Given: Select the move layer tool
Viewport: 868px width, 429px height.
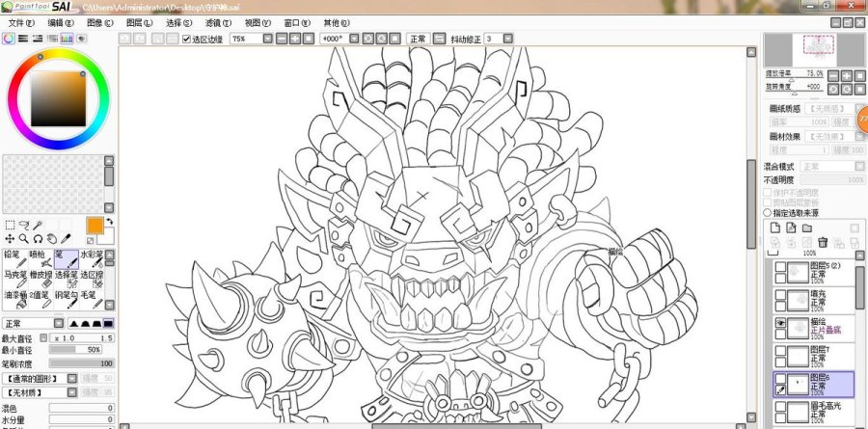Looking at the screenshot, I should [x=10, y=238].
